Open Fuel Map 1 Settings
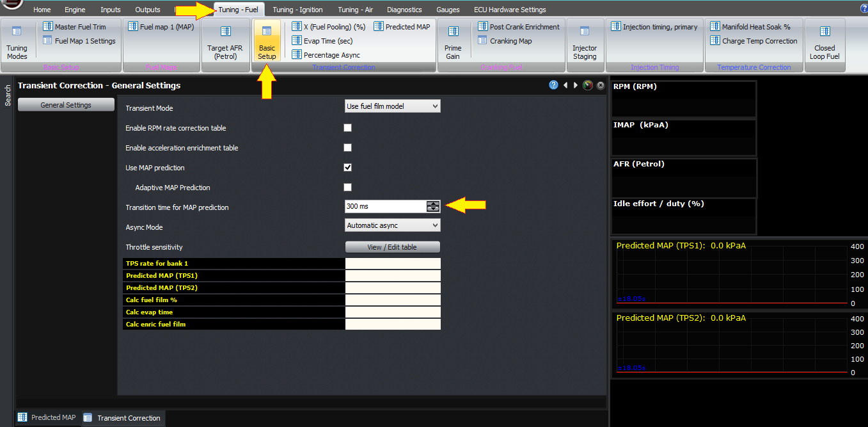 (x=79, y=41)
